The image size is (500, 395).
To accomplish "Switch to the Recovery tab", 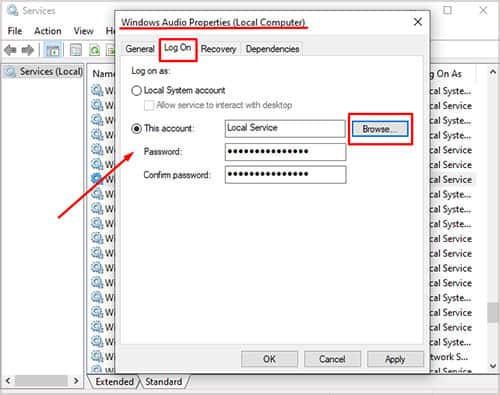I will 218,49.
